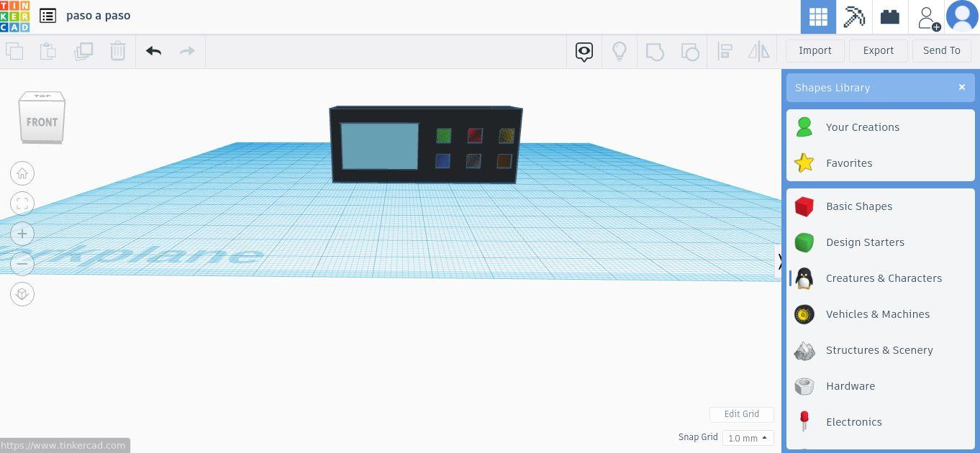
Task: Open Basic Shapes category
Action: pyautogui.click(x=881, y=206)
